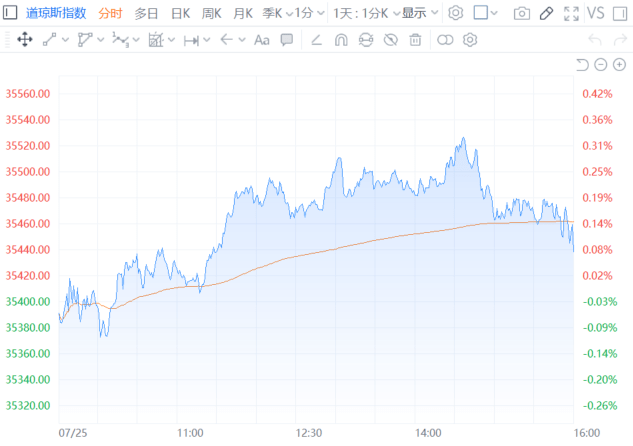Open the 显示 dropdown
This screenshot has height=446, width=633.
[x=418, y=13]
